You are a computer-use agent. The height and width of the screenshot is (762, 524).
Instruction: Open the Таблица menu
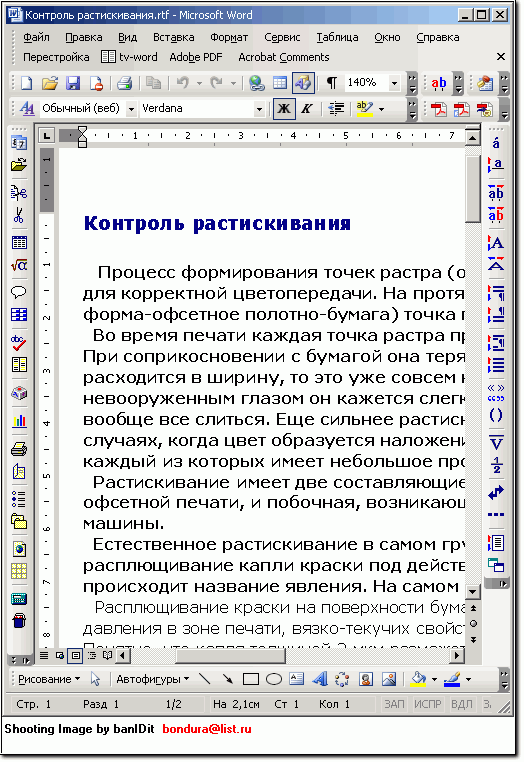tap(337, 37)
